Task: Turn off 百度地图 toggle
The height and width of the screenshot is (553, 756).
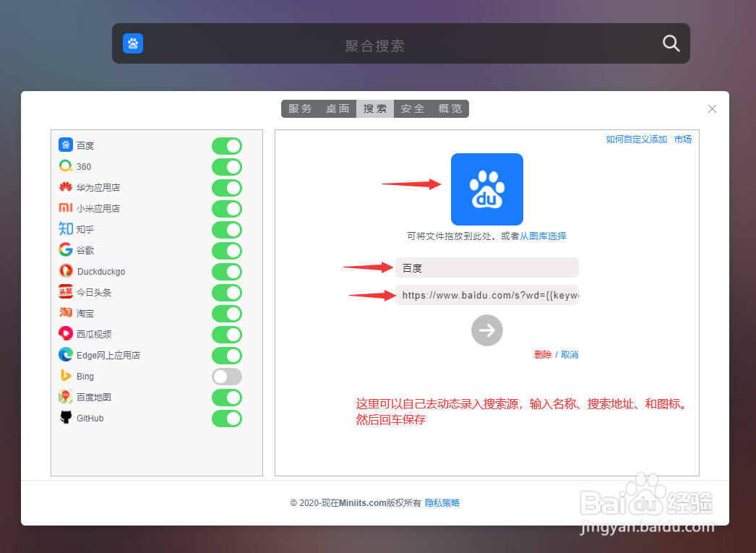Action: 227,398
